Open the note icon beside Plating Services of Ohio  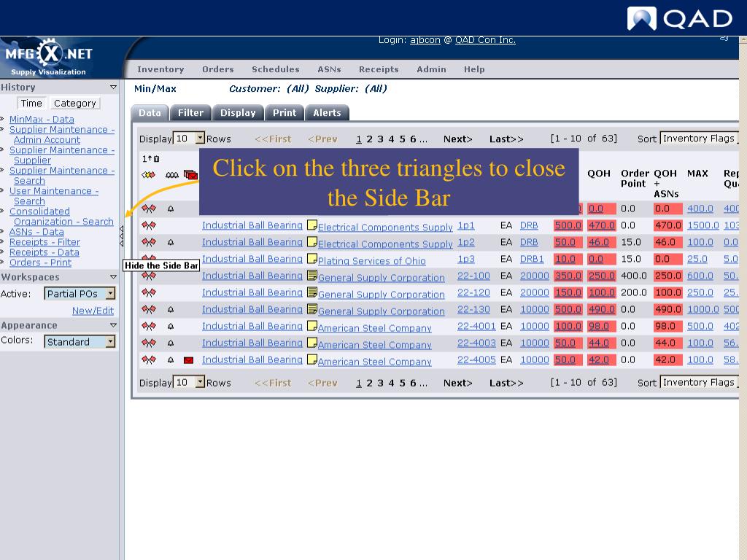[312, 259]
